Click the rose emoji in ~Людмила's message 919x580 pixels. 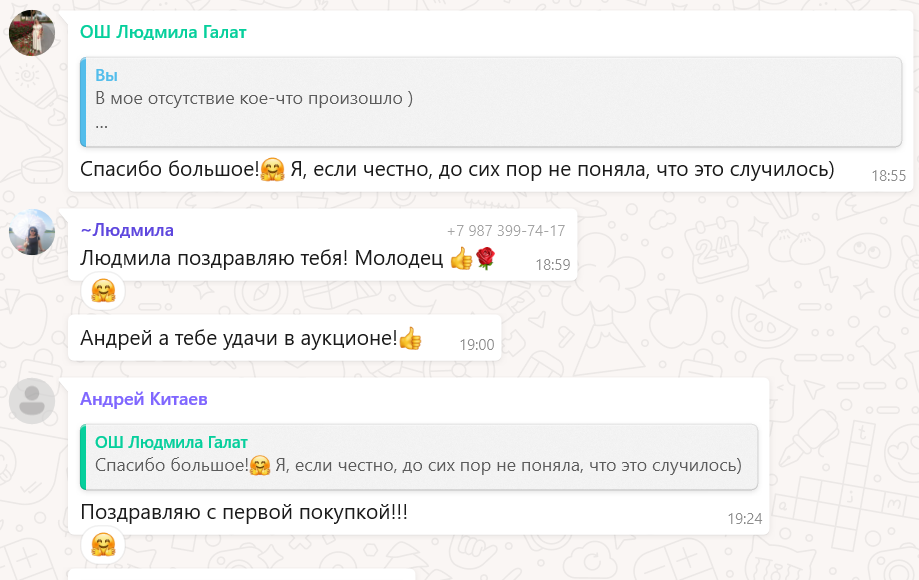[486, 259]
